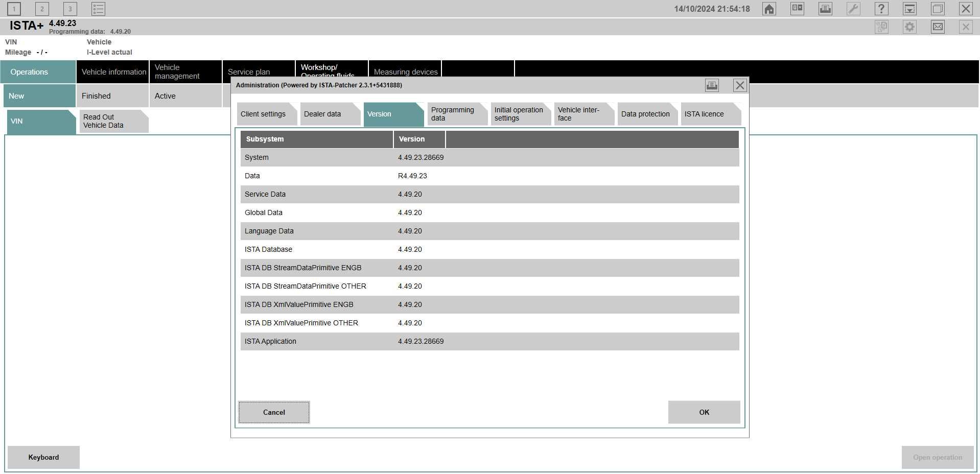980x474 pixels.
Task: Open the ISTA licence tab
Action: click(710, 114)
